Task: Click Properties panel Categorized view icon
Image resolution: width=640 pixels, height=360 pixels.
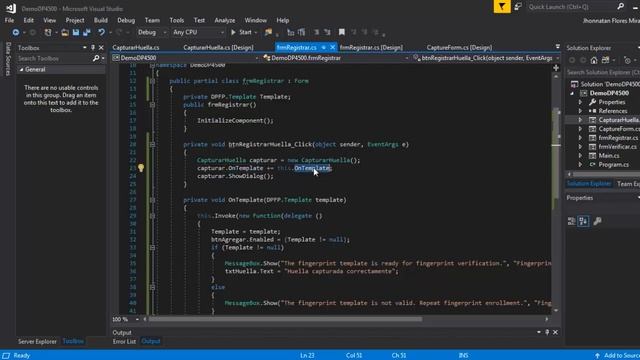Action: (x=571, y=221)
